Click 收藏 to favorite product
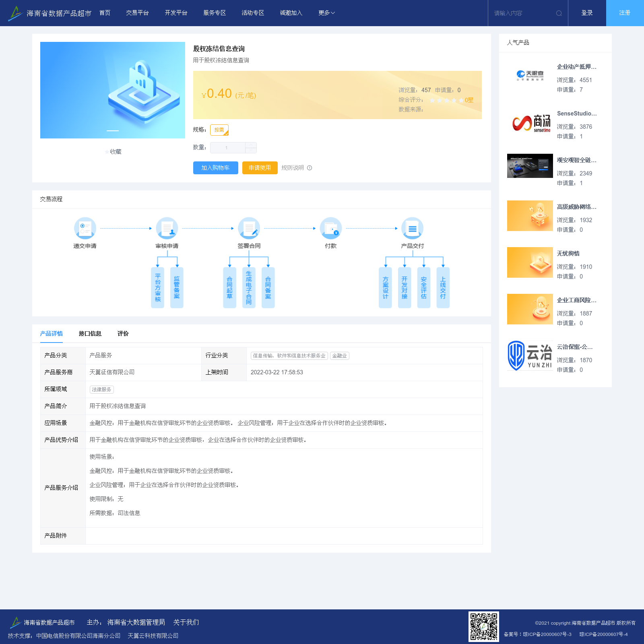The image size is (644, 644). click(x=113, y=152)
